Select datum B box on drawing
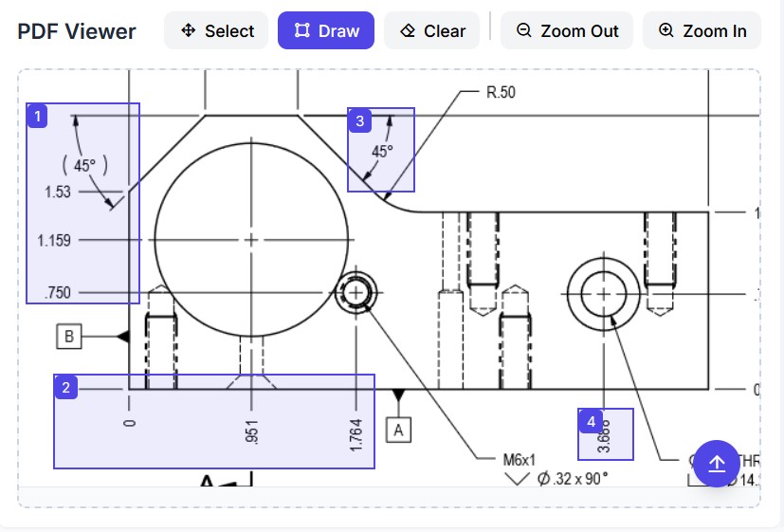The height and width of the screenshot is (532, 784). (x=69, y=336)
